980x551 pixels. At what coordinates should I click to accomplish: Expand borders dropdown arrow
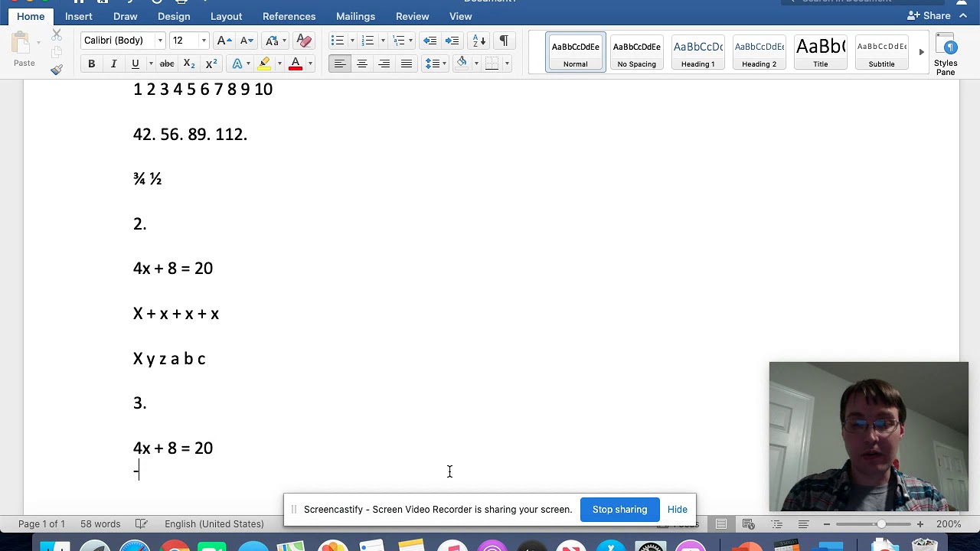point(507,64)
